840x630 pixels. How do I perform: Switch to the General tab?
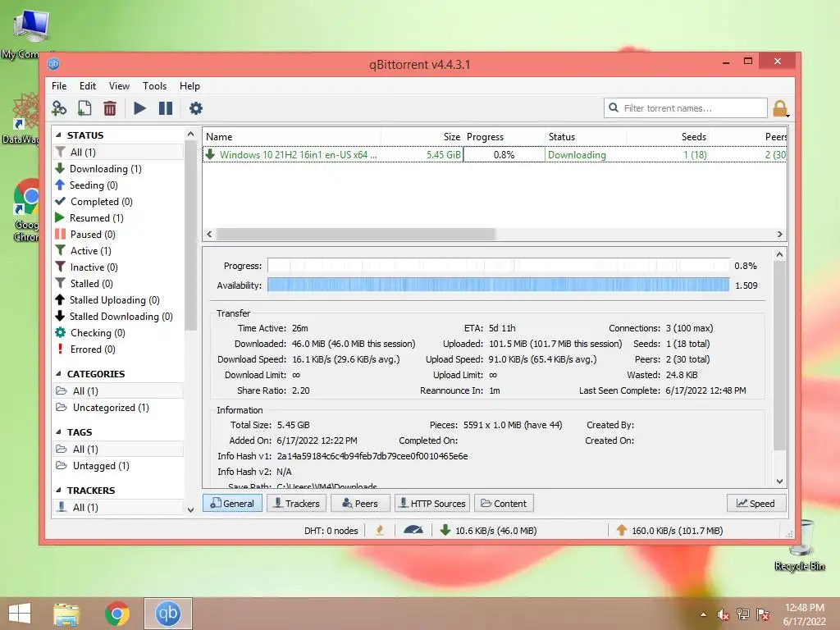(232, 504)
